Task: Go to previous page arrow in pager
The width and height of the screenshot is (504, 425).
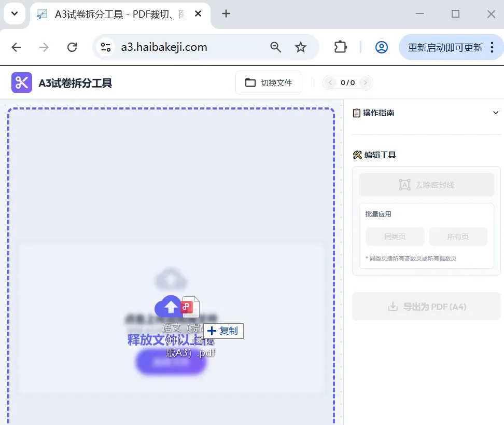Action: 330,83
